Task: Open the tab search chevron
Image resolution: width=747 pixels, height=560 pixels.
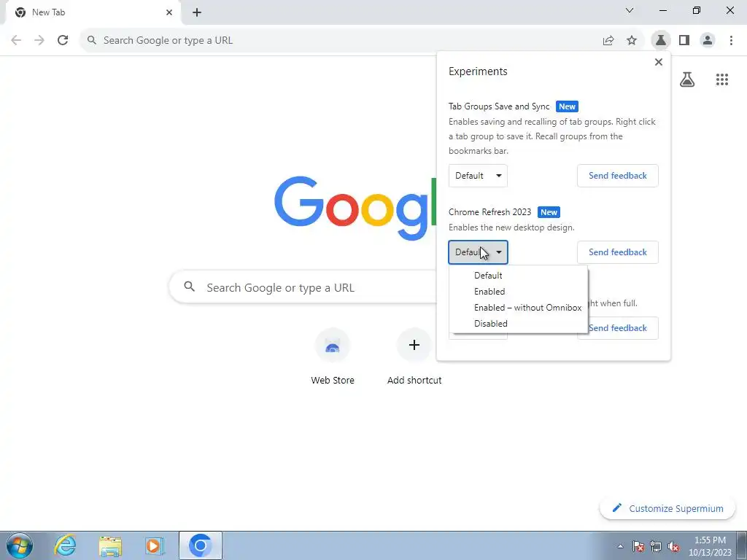Action: pyautogui.click(x=630, y=10)
